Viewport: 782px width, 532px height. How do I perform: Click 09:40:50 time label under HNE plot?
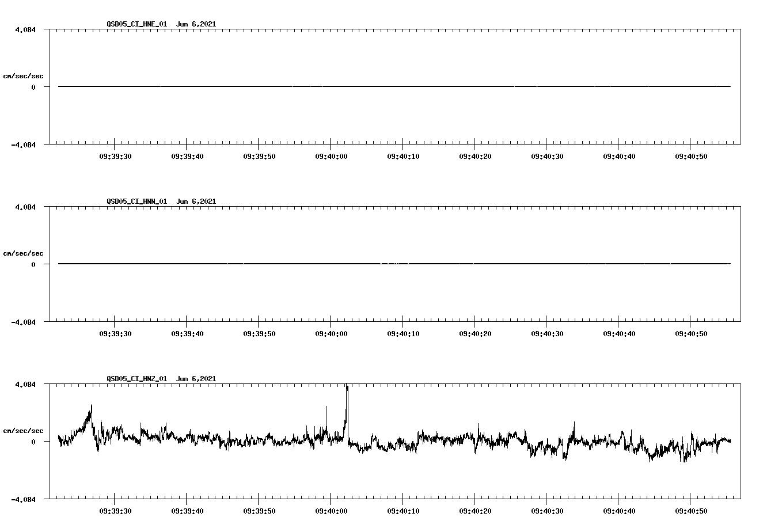pyautogui.click(x=691, y=157)
